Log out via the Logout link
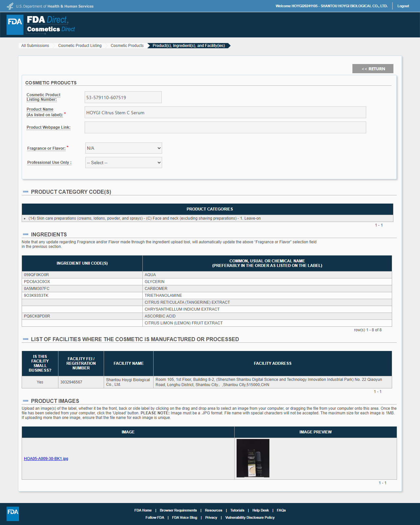Viewport: 420px width, 525px height. coord(403,6)
